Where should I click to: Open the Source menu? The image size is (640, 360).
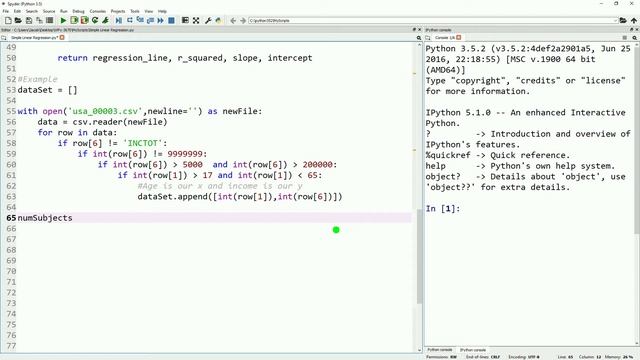(x=49, y=11)
